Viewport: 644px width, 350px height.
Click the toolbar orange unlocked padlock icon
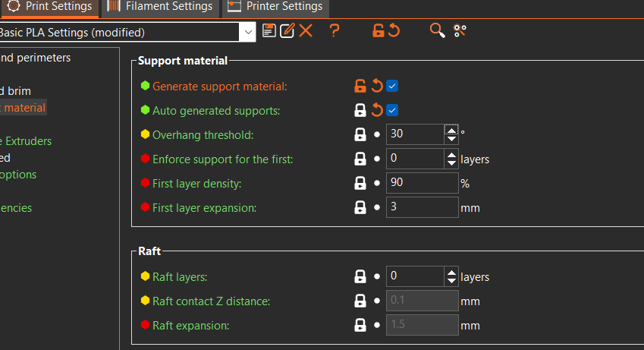click(x=378, y=31)
